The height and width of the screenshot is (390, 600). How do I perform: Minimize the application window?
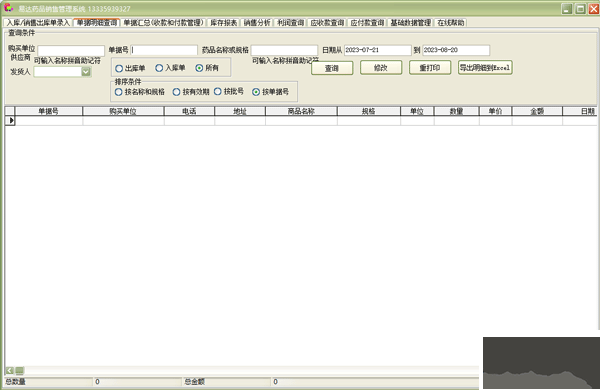point(567,9)
